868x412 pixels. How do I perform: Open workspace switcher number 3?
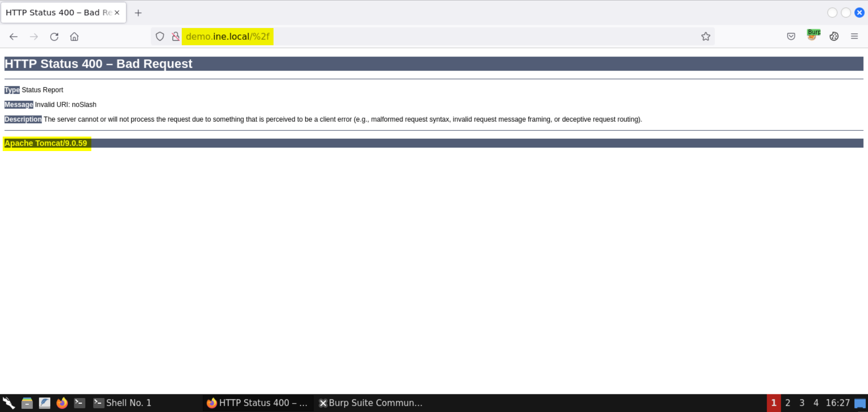(801, 403)
